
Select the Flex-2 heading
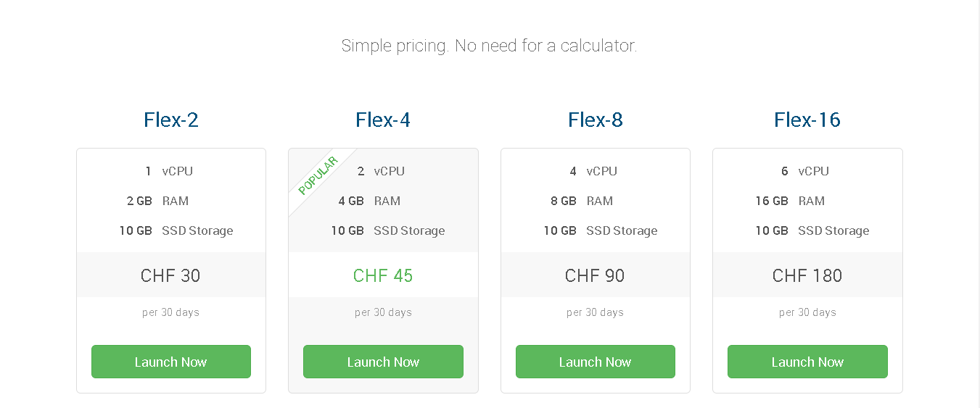tap(171, 120)
